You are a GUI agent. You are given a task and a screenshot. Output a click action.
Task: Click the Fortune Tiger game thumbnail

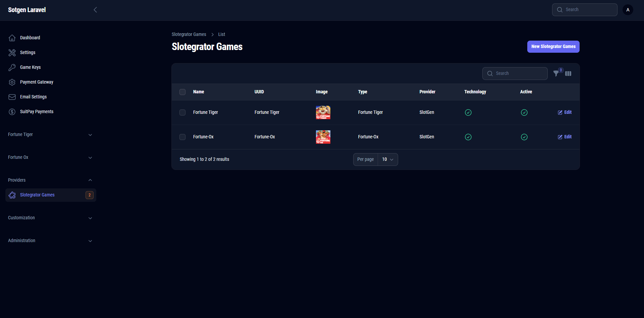[323, 112]
